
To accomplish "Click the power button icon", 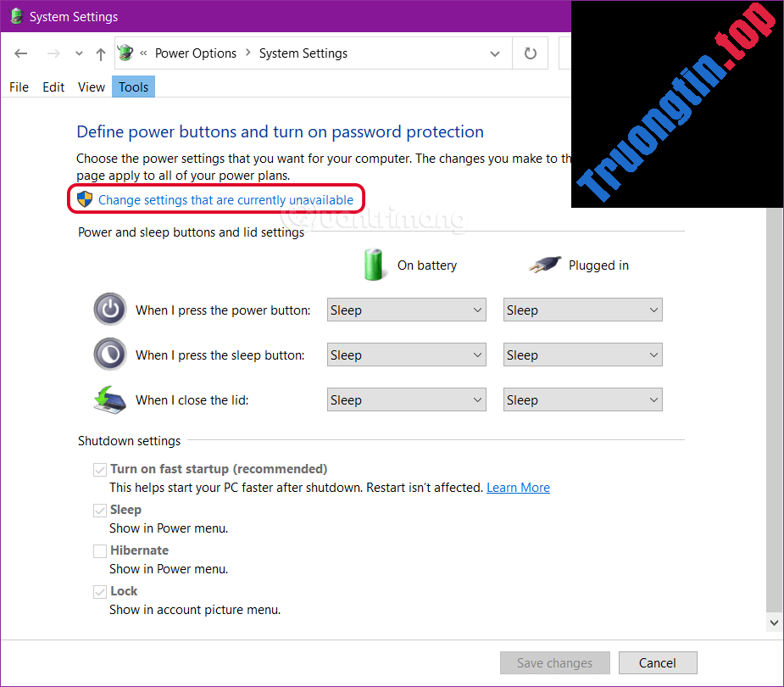I will (x=109, y=310).
